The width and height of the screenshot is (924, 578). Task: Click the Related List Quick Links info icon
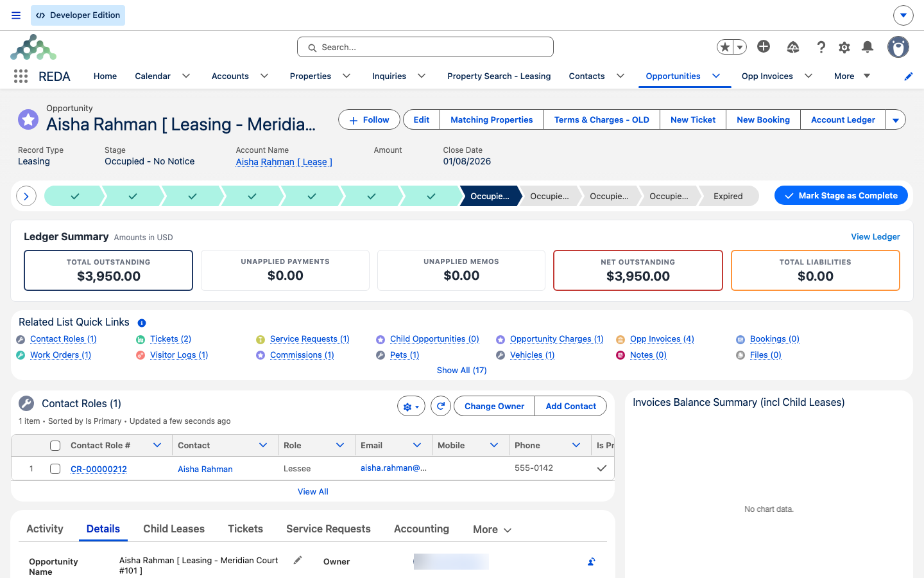click(x=142, y=323)
